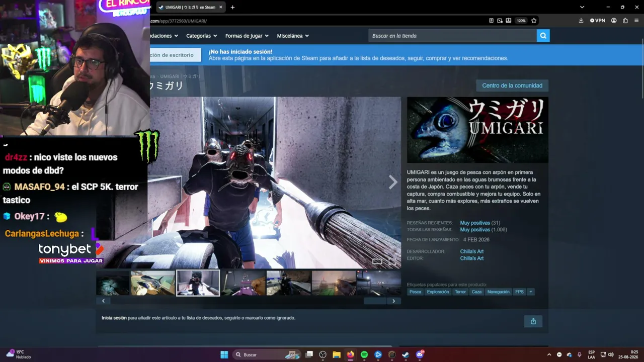Open the Navegación tag

(x=498, y=292)
